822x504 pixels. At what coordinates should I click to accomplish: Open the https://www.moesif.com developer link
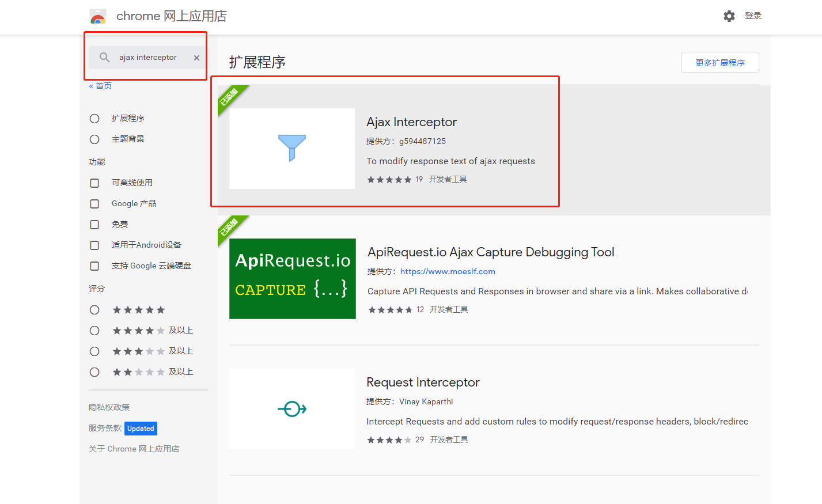(447, 271)
